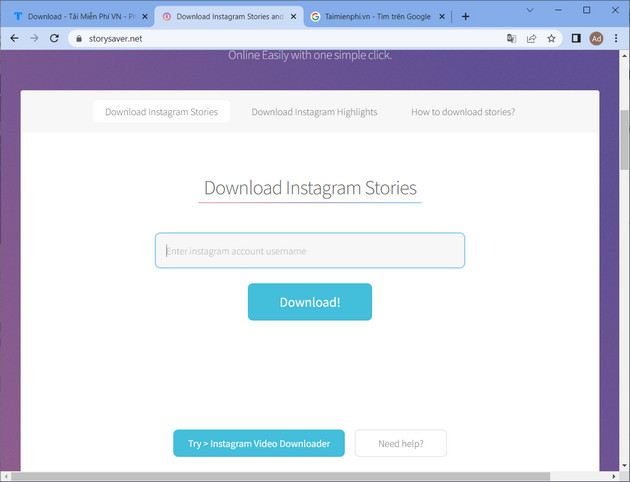Click the share page icon
Screen dimensions: 630x482
pos(532,39)
